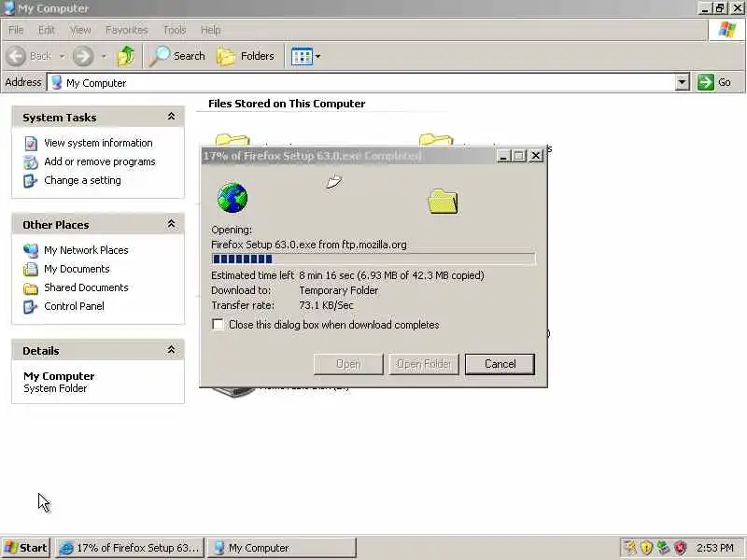Open the Favorites menu
Screen dimensions: 747x560
(x=127, y=30)
